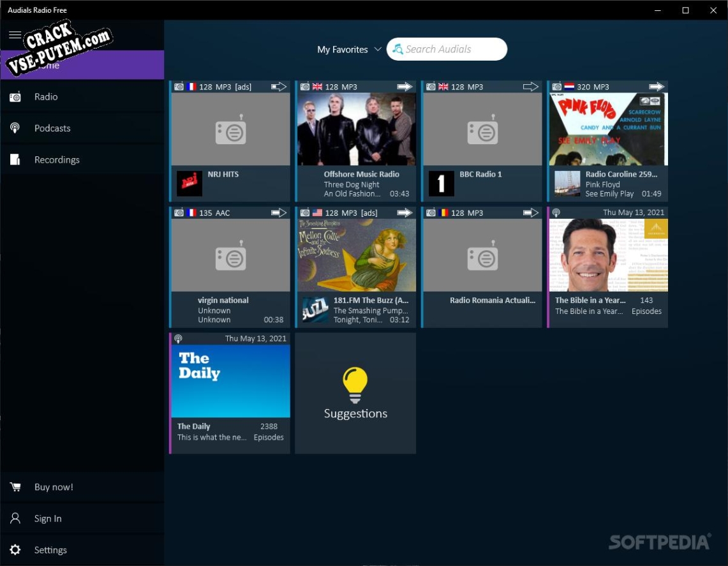Click Offshore Music Radio station name
Screen dimensions: 728x566
[361, 174]
